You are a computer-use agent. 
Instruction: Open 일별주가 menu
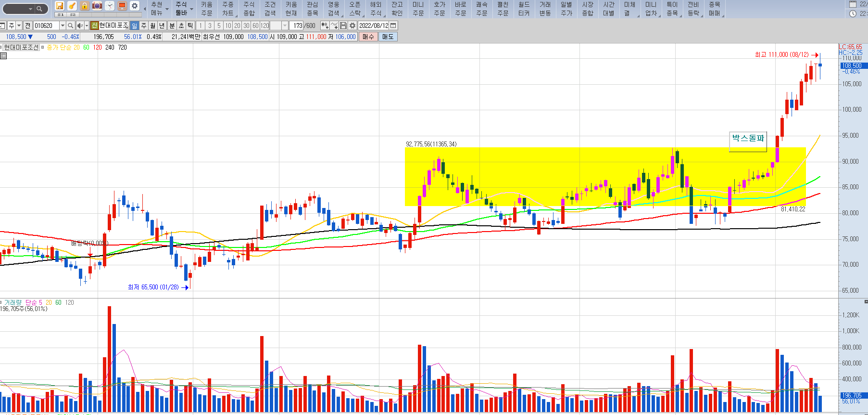point(566,9)
